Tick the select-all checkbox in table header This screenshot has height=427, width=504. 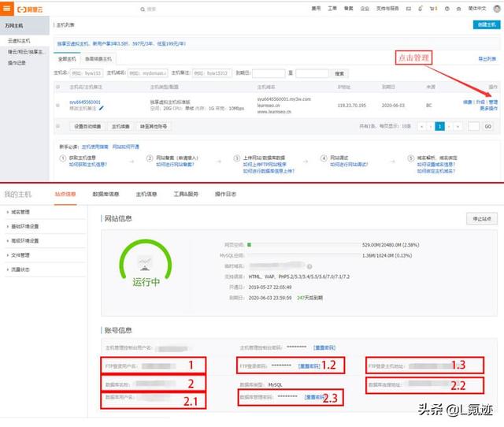57,87
